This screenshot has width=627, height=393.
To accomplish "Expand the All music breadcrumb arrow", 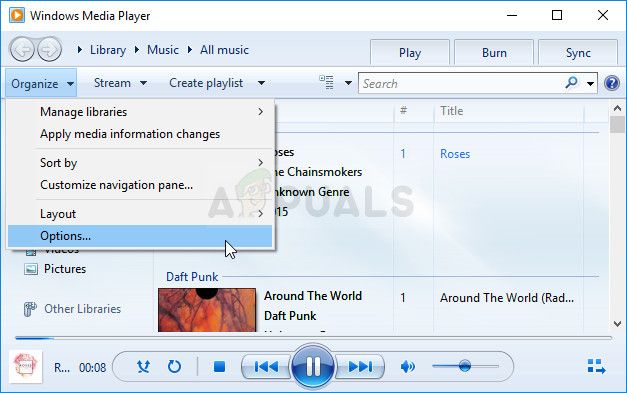I will coord(190,50).
